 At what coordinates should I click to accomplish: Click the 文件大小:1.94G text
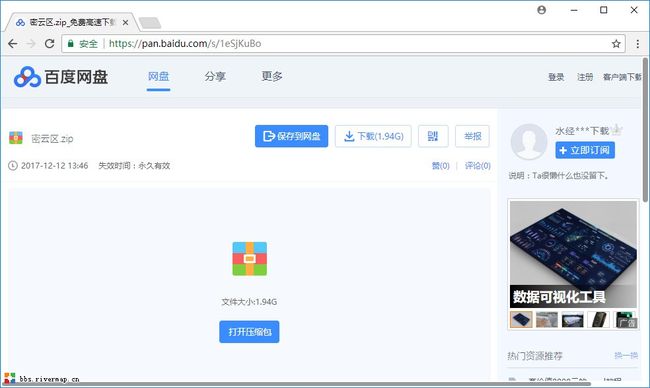(249, 302)
